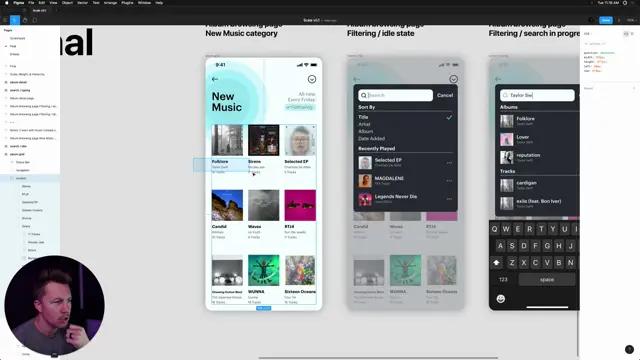Screen dimensions: 640x360
Task: Select the search / idle layer
Action: [x=18, y=146]
